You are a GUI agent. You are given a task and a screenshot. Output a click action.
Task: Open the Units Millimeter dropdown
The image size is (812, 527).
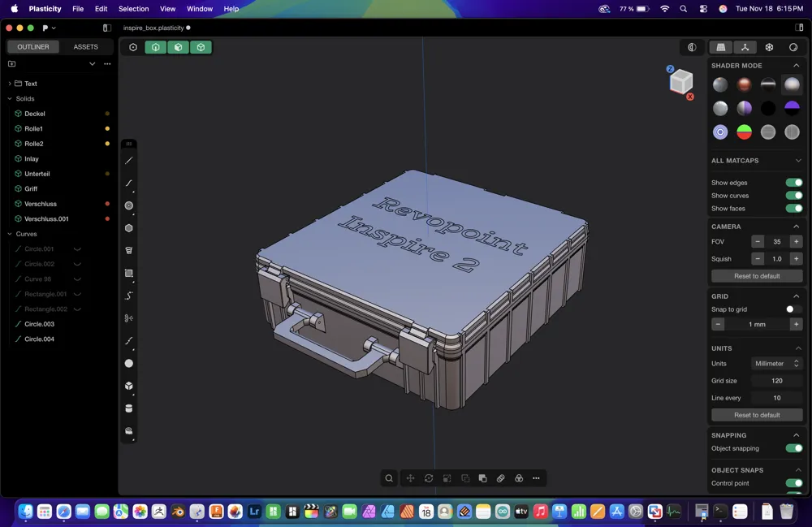coord(777,364)
